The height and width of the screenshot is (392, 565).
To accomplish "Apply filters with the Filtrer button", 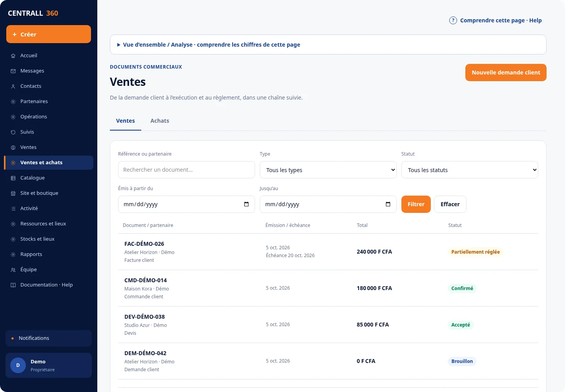I will tap(416, 204).
